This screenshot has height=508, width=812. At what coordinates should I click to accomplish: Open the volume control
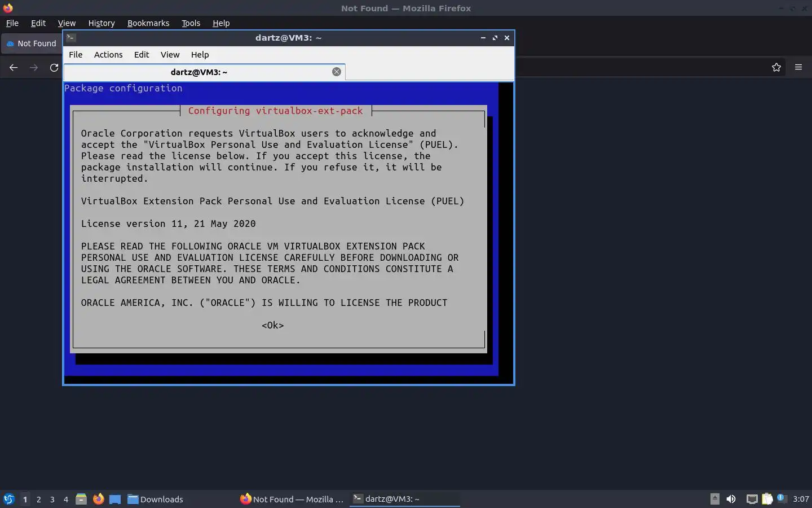[x=731, y=499]
